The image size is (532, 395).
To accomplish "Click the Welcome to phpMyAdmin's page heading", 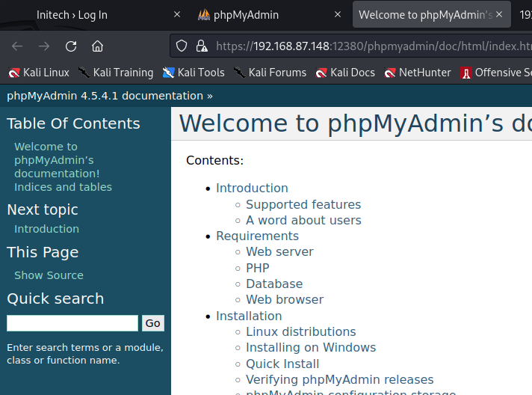I will click(355, 123).
